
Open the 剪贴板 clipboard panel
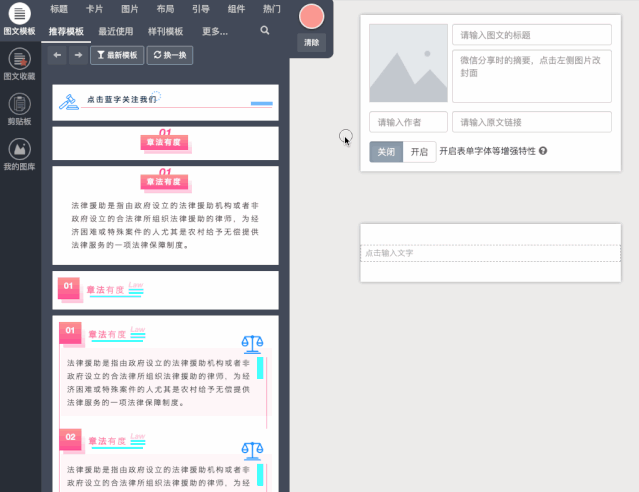19,109
